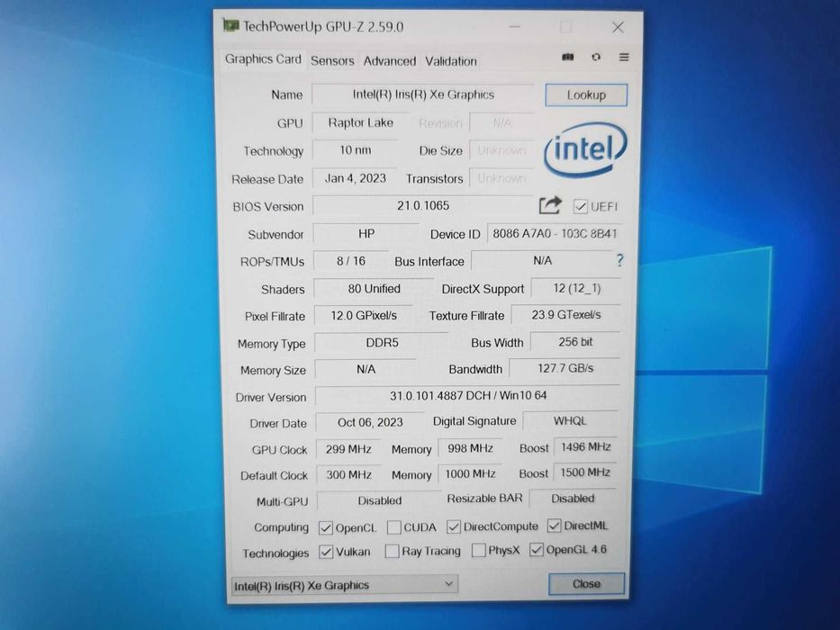Click the Bus Interface value N/A
Viewport: 840px width, 630px height.
(x=542, y=260)
